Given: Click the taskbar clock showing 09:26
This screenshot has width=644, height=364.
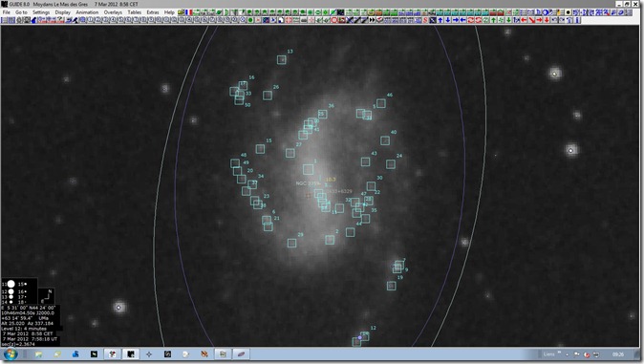Looking at the screenshot, I should 618,354.
